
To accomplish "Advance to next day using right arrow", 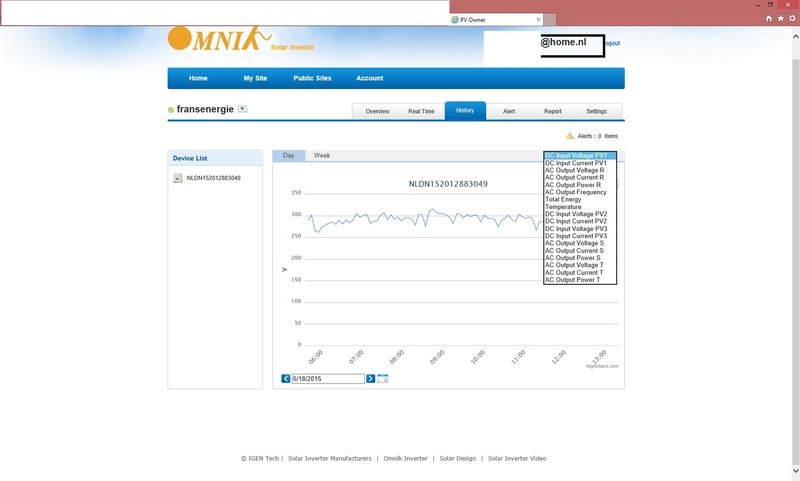I will click(x=370, y=379).
